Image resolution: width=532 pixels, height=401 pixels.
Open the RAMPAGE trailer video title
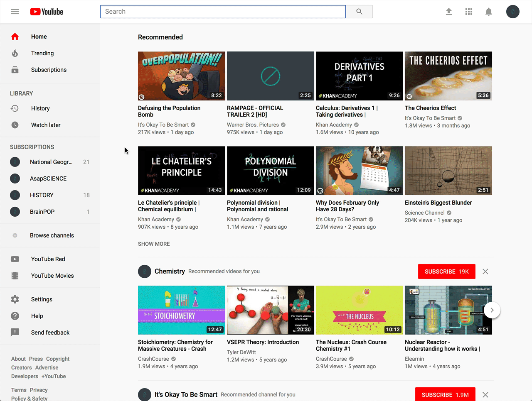(255, 111)
